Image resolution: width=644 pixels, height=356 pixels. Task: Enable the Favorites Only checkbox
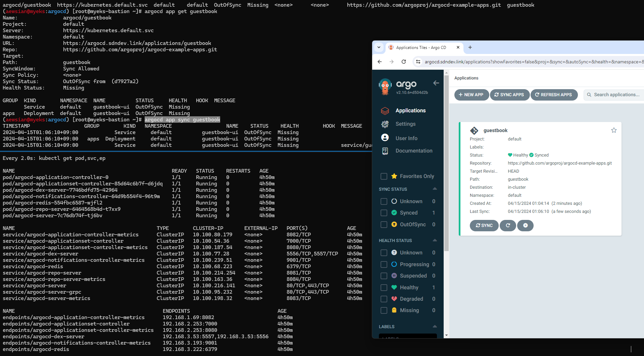[x=384, y=176]
